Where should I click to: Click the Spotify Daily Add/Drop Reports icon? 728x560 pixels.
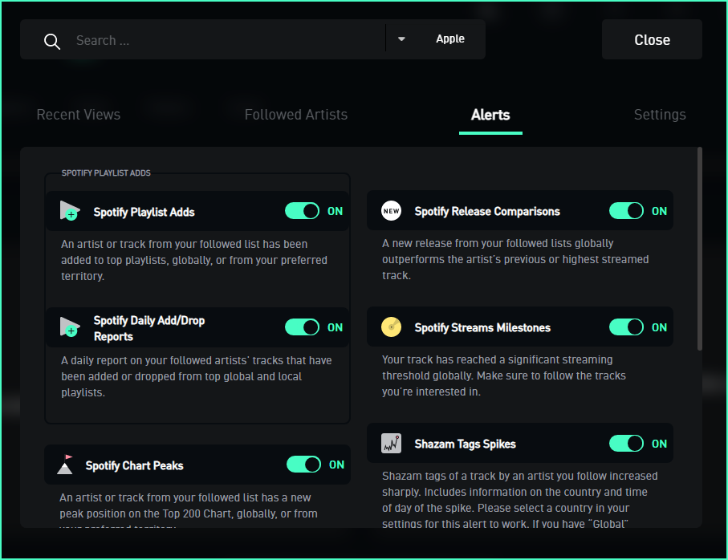tap(70, 327)
